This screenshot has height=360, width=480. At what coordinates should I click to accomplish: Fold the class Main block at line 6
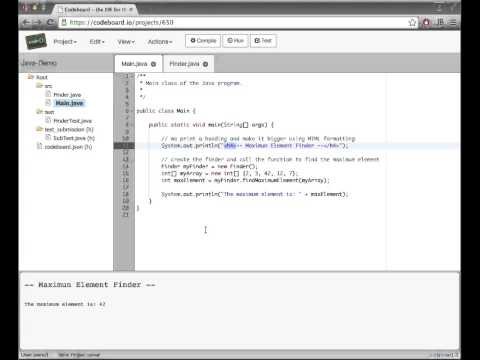[x=132, y=111]
